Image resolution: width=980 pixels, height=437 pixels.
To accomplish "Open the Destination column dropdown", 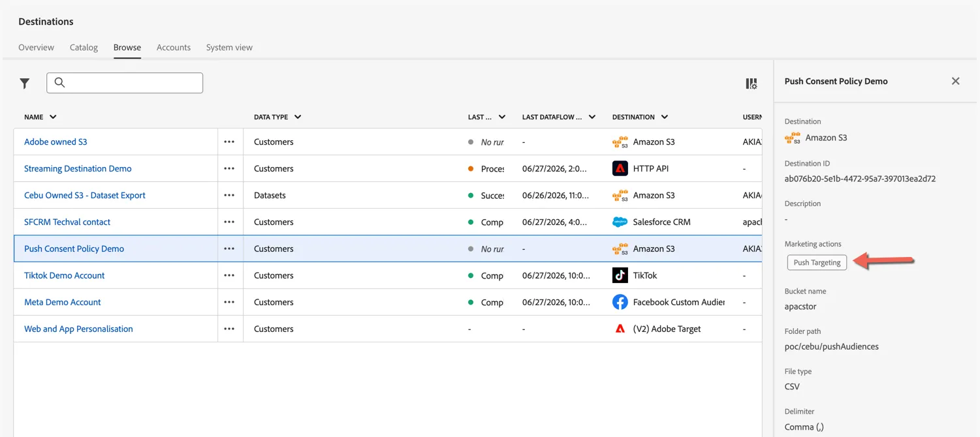I will tap(665, 117).
